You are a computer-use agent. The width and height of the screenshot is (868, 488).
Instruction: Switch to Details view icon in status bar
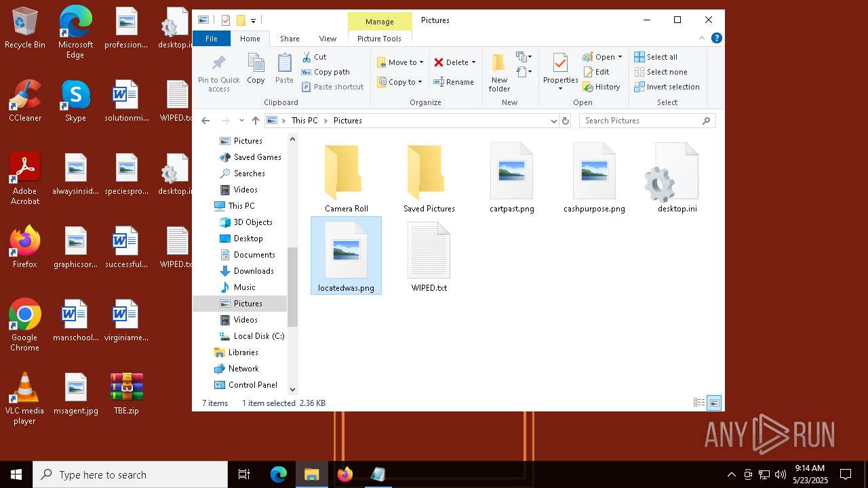coord(699,403)
